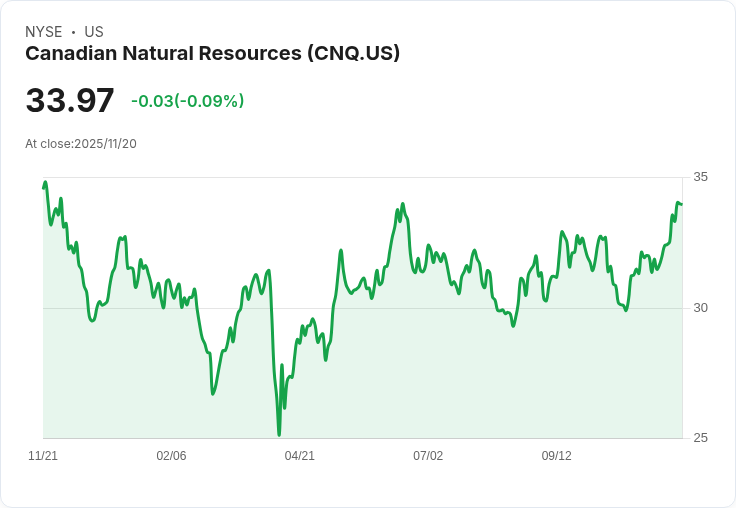Click the -0.03(-0.09%) price change
Viewport: 736px width, 508px height.
(x=187, y=101)
